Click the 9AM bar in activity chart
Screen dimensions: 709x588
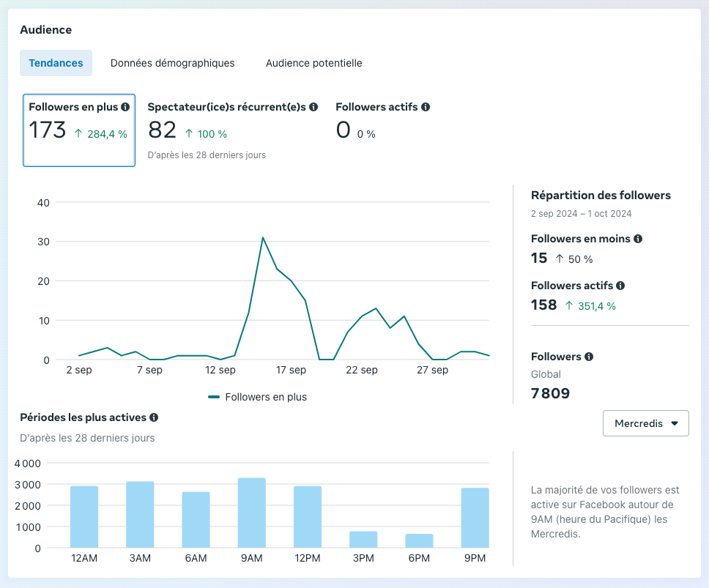(251, 513)
